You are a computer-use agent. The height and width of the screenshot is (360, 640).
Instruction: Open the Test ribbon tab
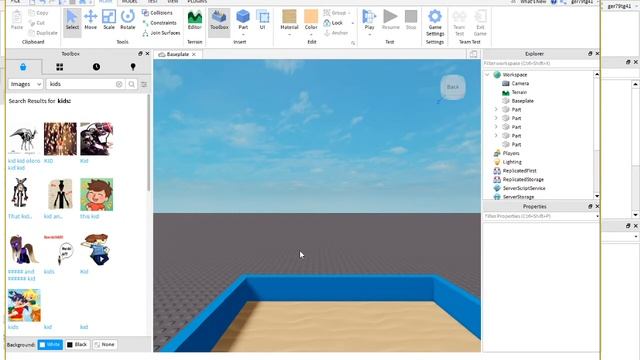coord(153,2)
